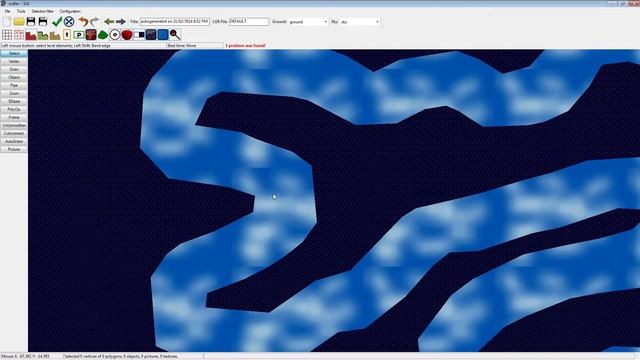Toggle green grass edges display icon
The width and height of the screenshot is (640, 360).
[42, 35]
